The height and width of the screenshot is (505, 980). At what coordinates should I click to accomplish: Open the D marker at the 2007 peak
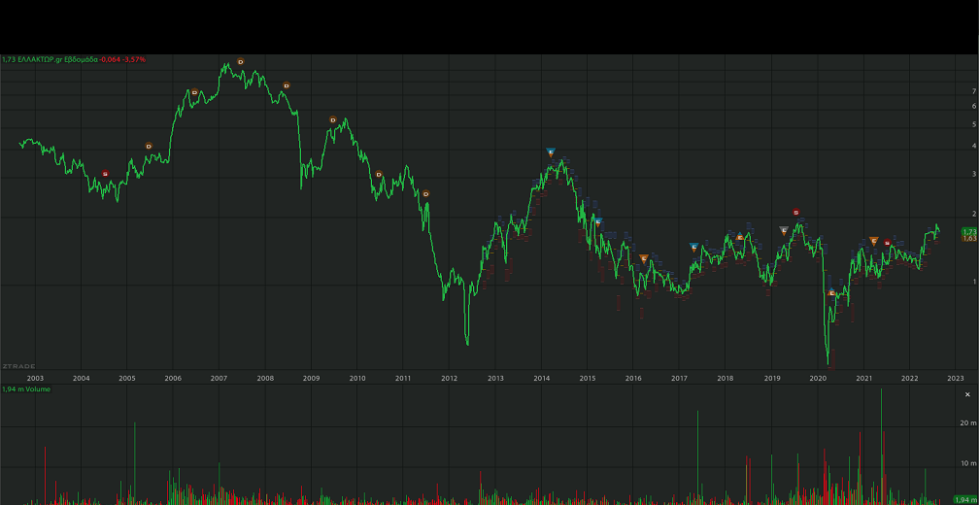click(241, 61)
